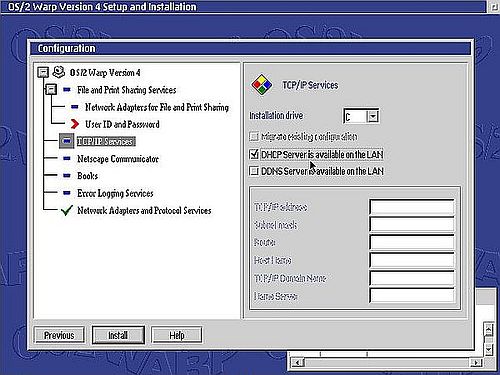Select Netscape Communicator in the tree
Screen dimensions: 500x375
pyautogui.click(x=118, y=159)
